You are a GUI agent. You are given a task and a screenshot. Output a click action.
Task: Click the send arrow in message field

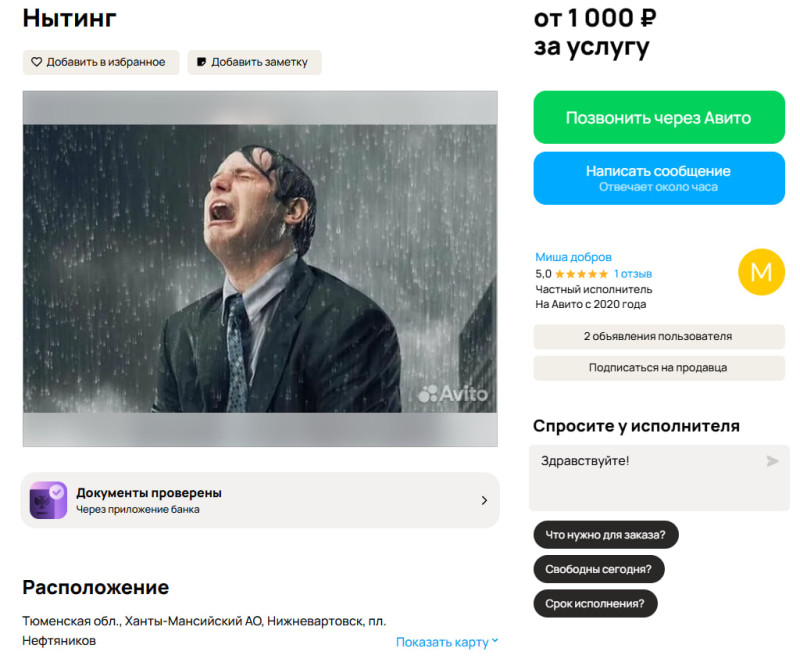coord(772,461)
